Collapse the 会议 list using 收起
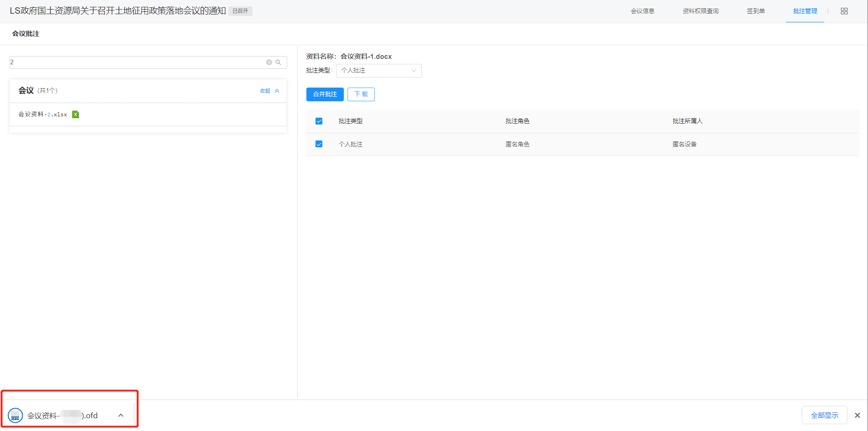 point(269,91)
